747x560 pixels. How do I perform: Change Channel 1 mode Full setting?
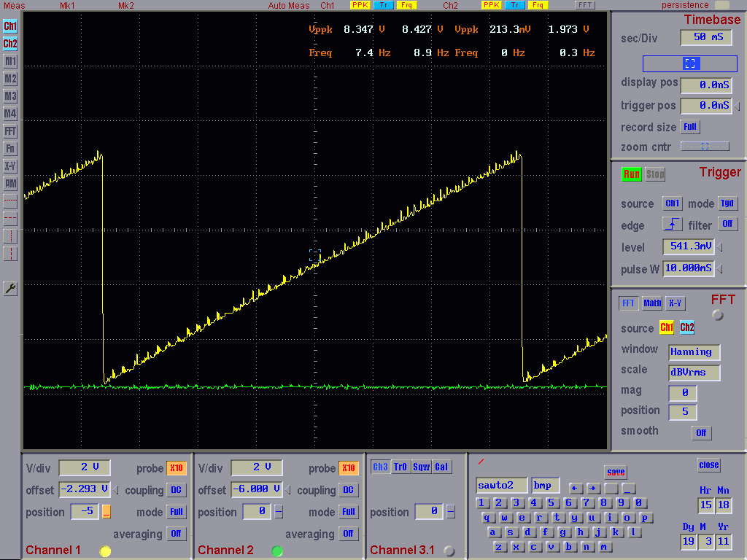[x=177, y=512]
